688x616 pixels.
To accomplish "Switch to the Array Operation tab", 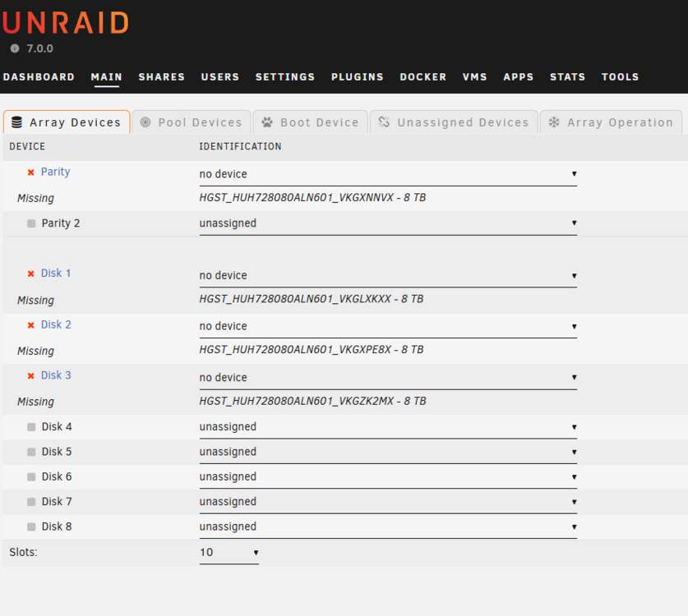I will pos(612,122).
